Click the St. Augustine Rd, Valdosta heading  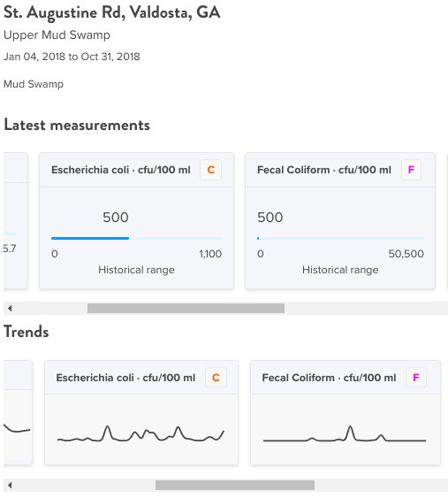click(x=111, y=13)
